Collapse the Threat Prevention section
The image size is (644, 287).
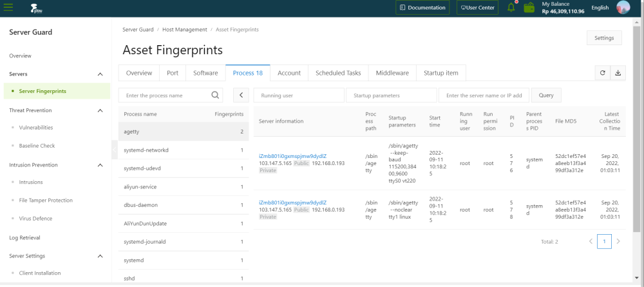[x=100, y=110]
